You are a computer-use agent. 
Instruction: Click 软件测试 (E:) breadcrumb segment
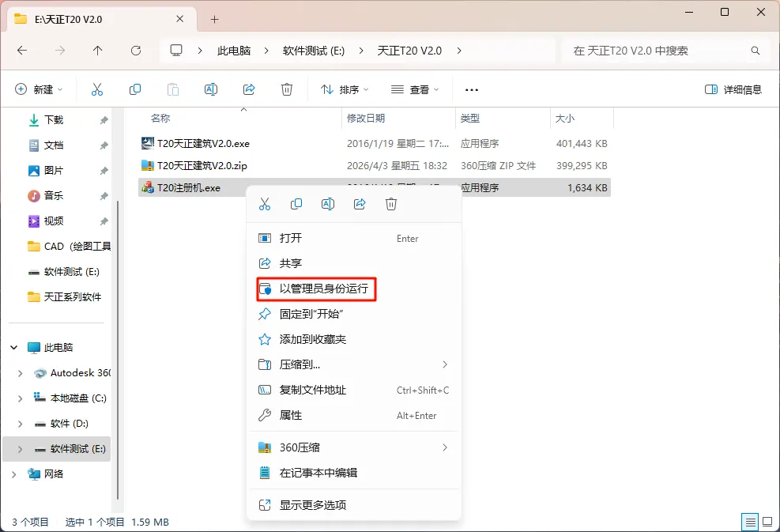[314, 51]
